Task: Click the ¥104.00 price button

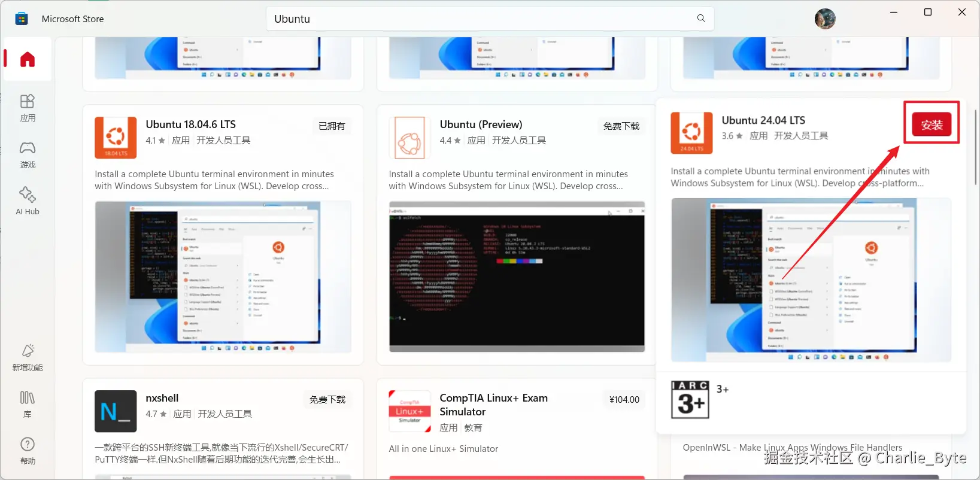Action: pos(624,400)
